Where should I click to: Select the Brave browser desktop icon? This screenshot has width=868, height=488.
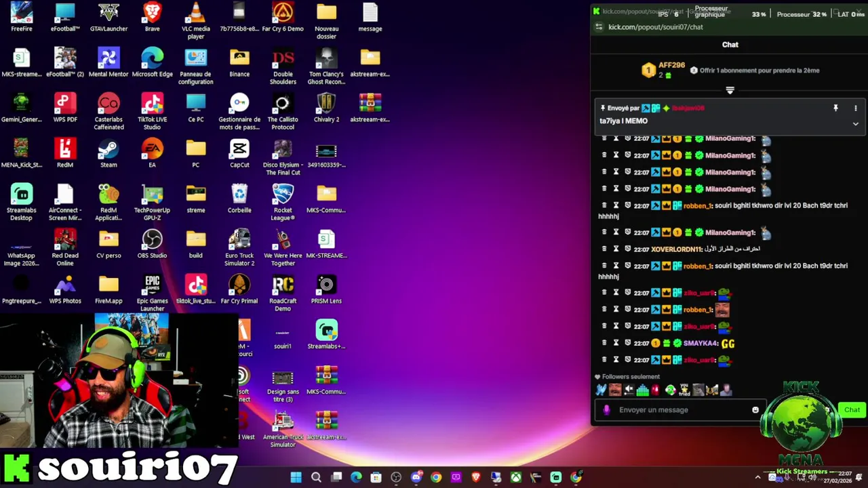click(x=152, y=18)
